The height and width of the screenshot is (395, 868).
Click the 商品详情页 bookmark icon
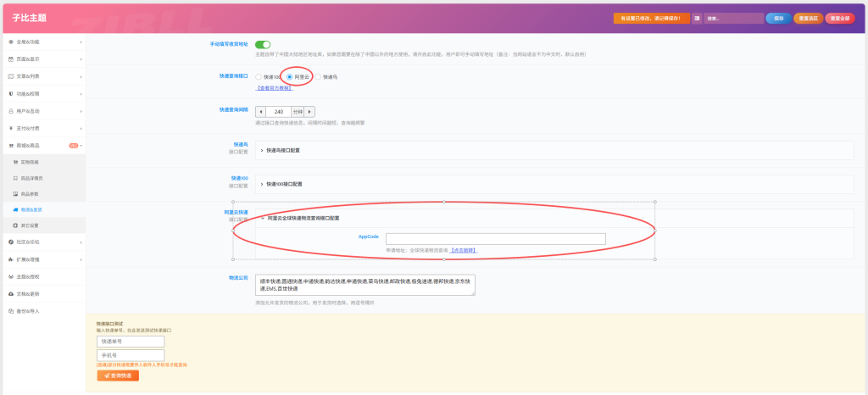click(15, 178)
